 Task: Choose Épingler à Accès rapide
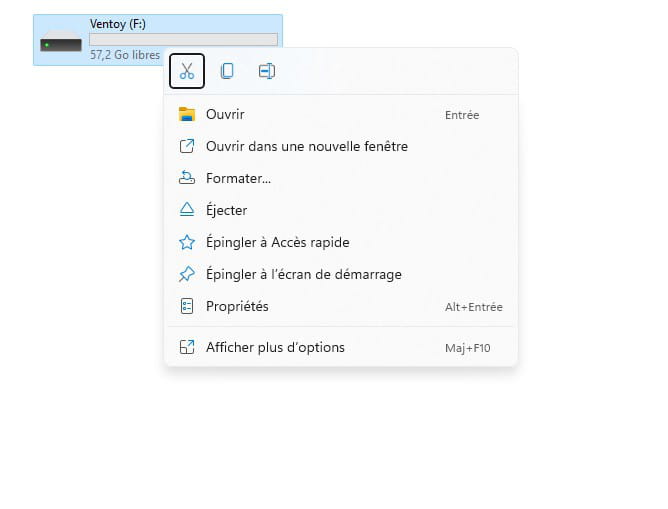277,242
